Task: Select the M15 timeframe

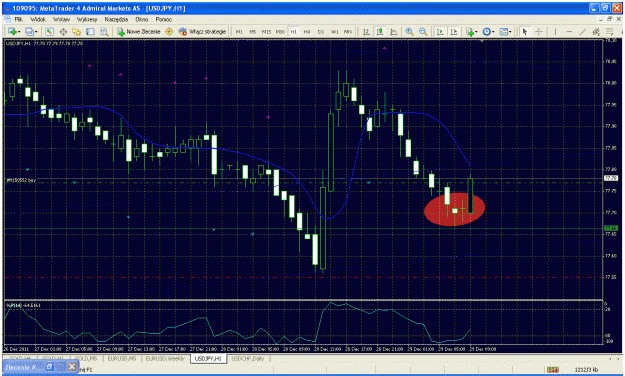Action: click(266, 32)
